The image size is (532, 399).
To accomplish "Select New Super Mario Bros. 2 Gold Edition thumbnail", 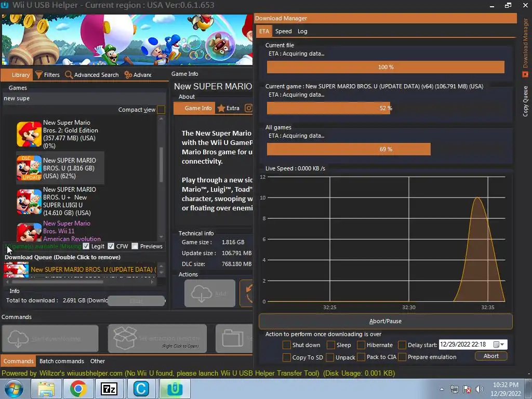I will [29, 134].
